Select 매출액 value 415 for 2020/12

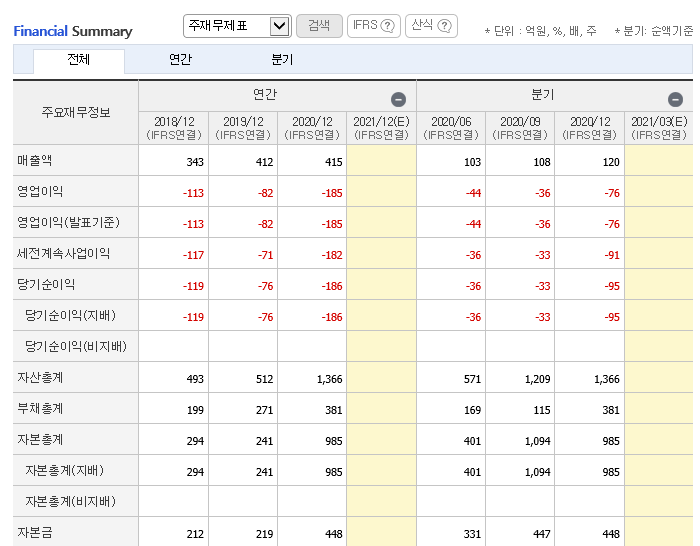(x=333, y=162)
